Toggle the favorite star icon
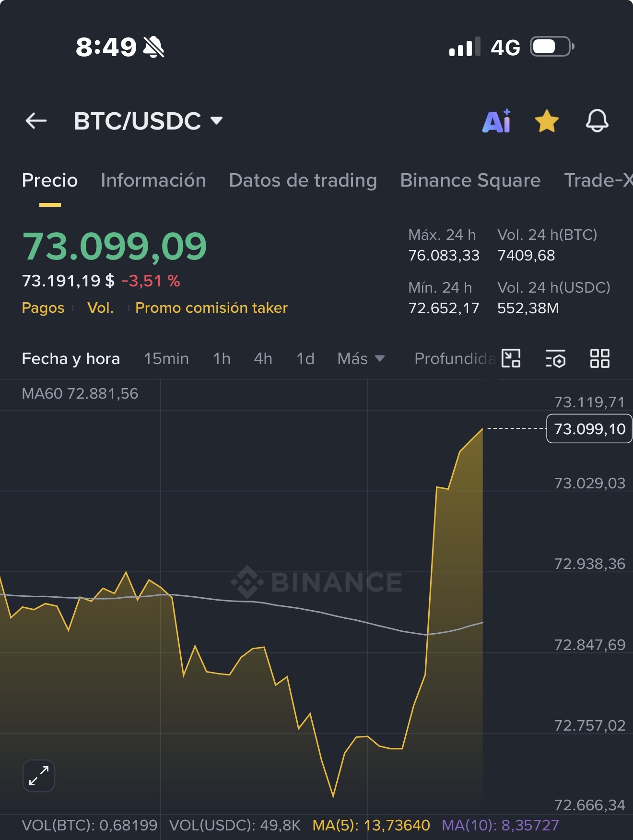This screenshot has height=840, width=633. [x=547, y=121]
